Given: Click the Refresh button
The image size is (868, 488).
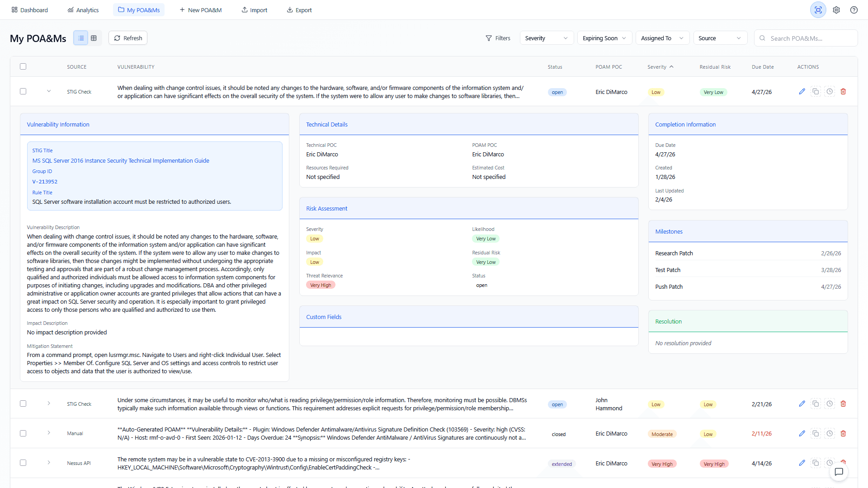Looking at the screenshot, I should (128, 38).
